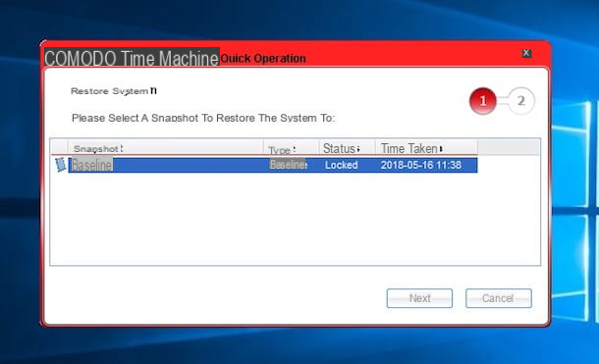Click the Locked status cell
This screenshot has width=599, height=364.
pos(341,165)
